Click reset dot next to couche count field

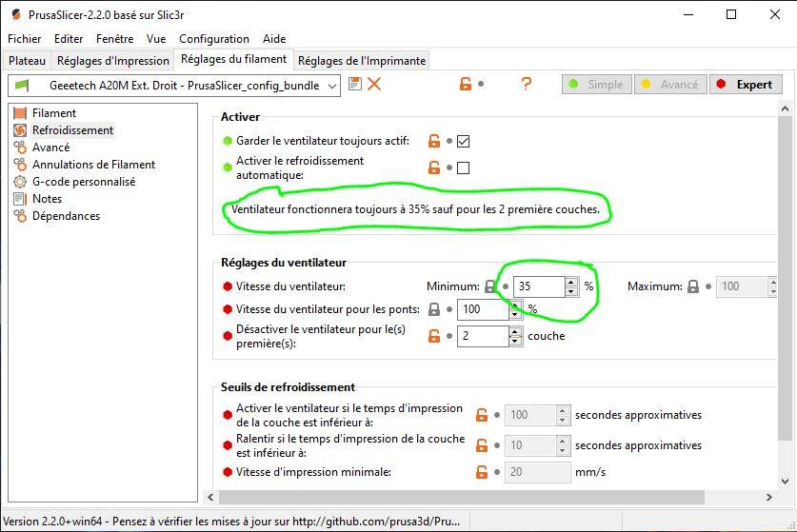point(449,335)
